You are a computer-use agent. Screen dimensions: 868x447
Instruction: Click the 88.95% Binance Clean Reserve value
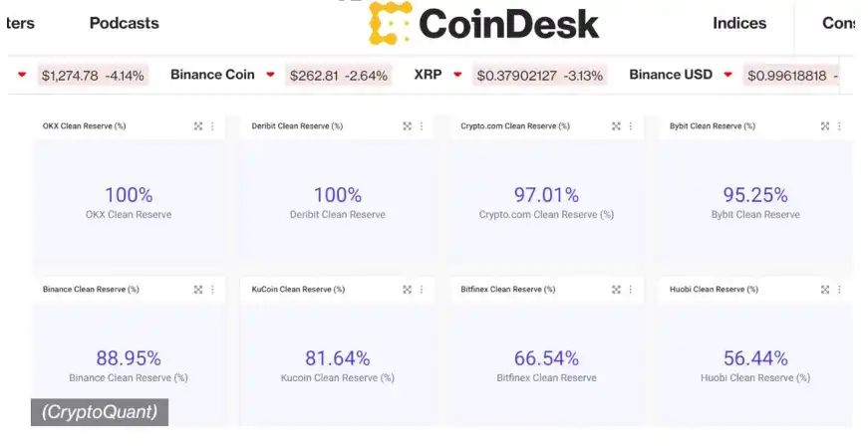128,358
